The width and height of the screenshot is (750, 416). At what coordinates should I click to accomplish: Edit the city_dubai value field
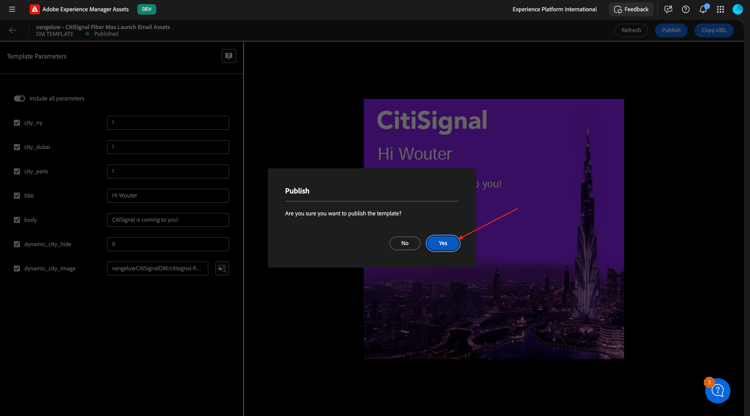click(168, 147)
